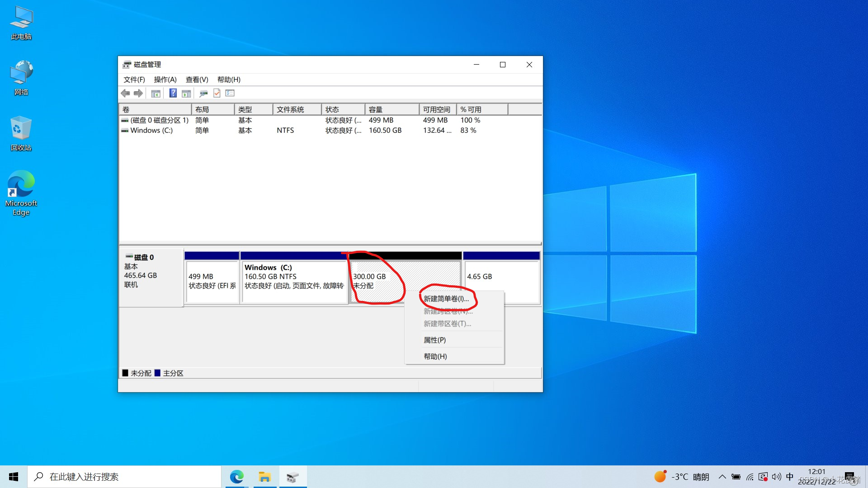This screenshot has width=868, height=488.
Task: Select 新建简单卷(I)... from context menu
Action: click(x=446, y=299)
